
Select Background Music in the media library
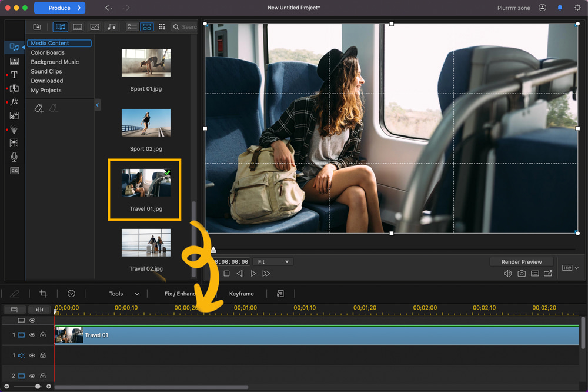coord(55,62)
